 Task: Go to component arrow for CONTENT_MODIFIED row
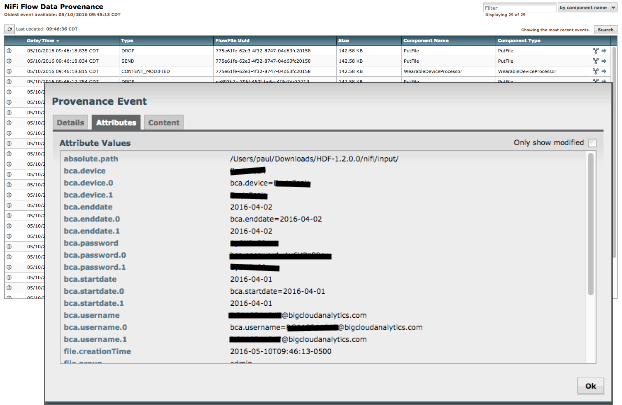coord(604,71)
